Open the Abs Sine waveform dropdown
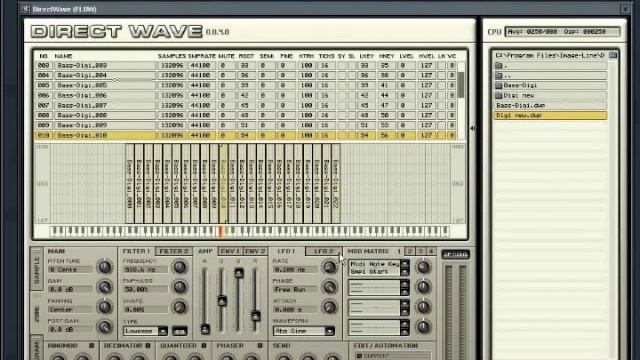 [329, 331]
